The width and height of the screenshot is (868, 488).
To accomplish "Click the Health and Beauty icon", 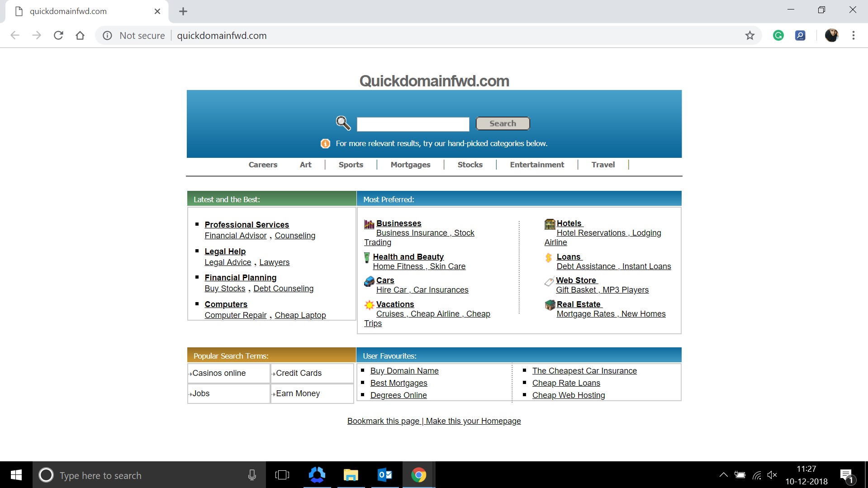I will 367,257.
